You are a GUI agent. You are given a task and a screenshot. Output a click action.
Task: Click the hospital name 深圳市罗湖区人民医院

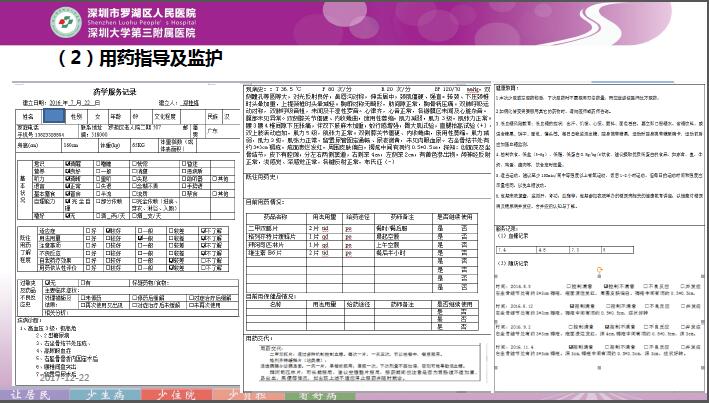[142, 12]
